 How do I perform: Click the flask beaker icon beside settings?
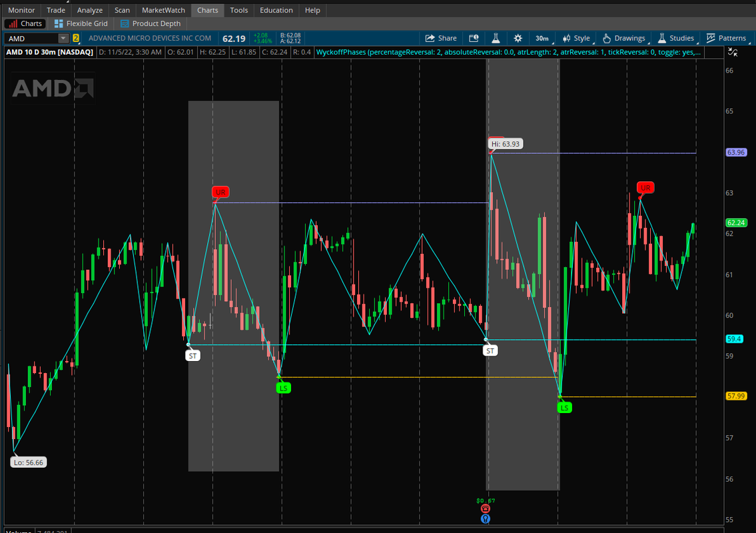point(496,38)
